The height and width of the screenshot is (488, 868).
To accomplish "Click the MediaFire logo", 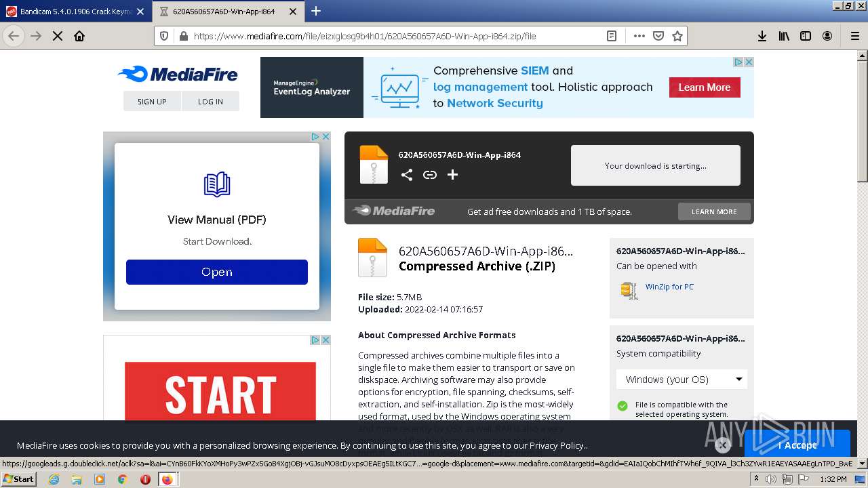I will click(x=178, y=74).
